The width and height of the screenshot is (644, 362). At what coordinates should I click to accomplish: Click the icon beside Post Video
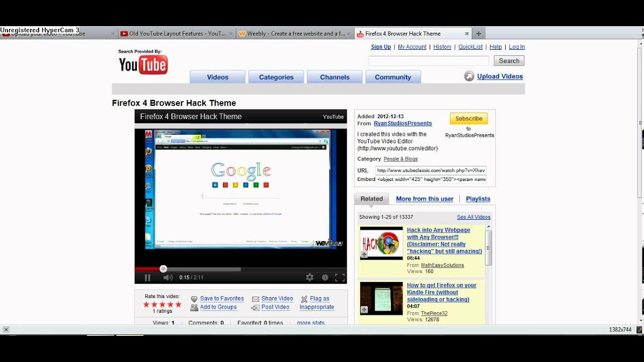[256, 307]
